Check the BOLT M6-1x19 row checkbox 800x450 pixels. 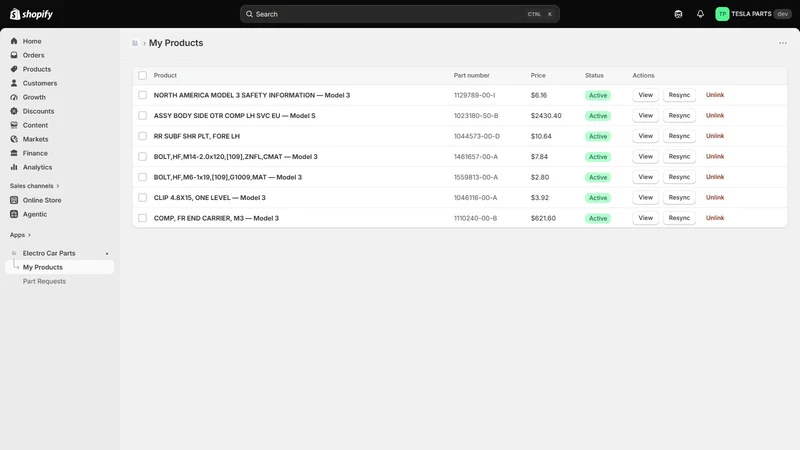coord(142,177)
